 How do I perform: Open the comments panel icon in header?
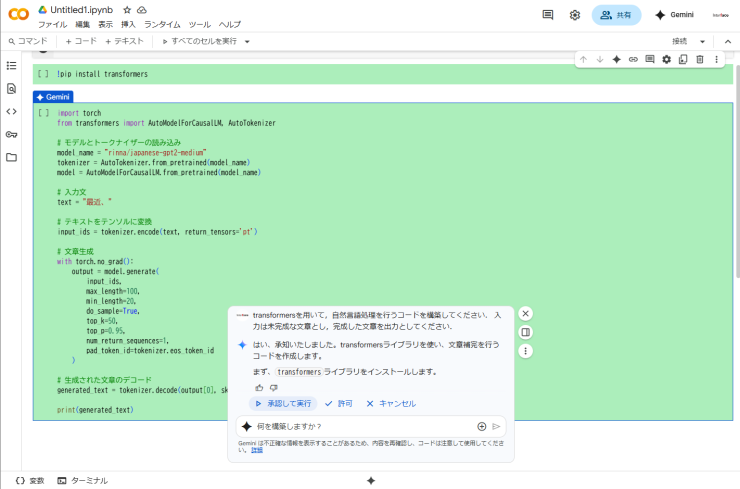pyautogui.click(x=548, y=15)
